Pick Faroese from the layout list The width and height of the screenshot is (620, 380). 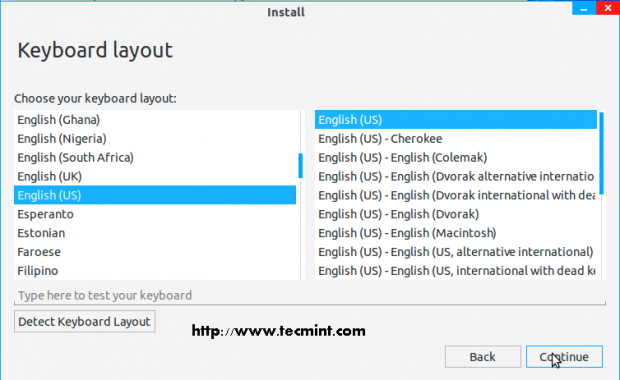click(x=155, y=252)
